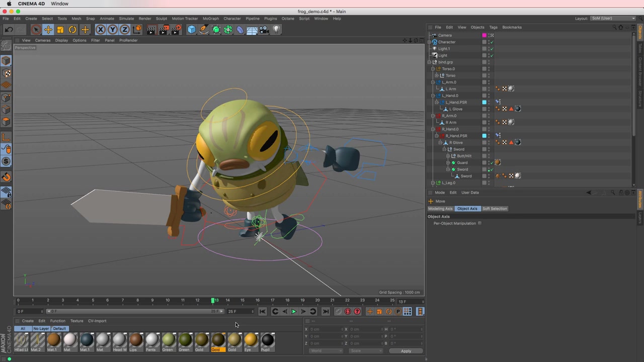Toggle the green checkmark on Light.1

pyautogui.click(x=492, y=48)
